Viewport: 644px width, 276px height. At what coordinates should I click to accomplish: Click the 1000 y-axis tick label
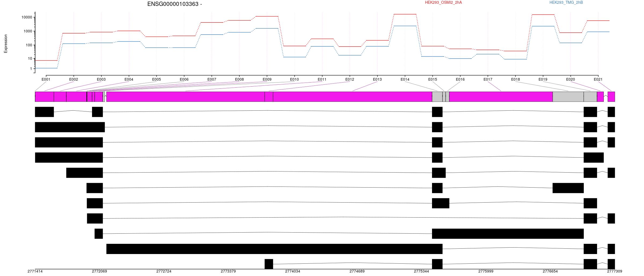point(28,31)
